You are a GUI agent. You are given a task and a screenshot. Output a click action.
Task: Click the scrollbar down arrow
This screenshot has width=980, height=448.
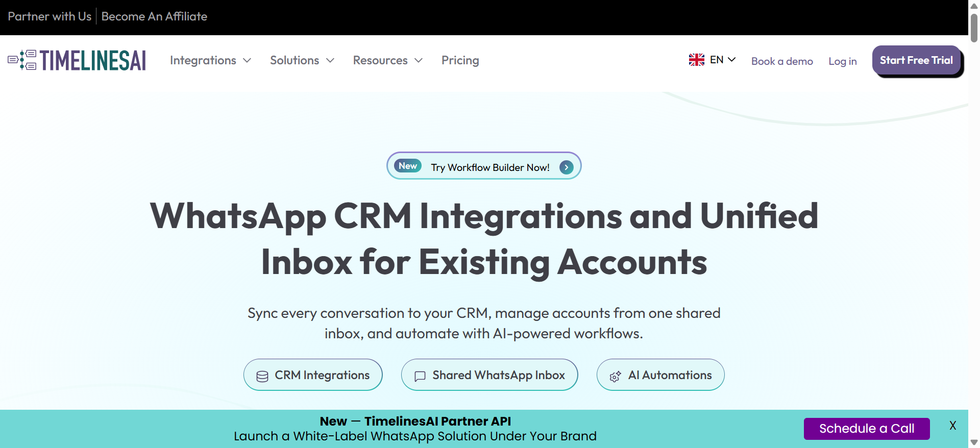[x=974, y=442]
